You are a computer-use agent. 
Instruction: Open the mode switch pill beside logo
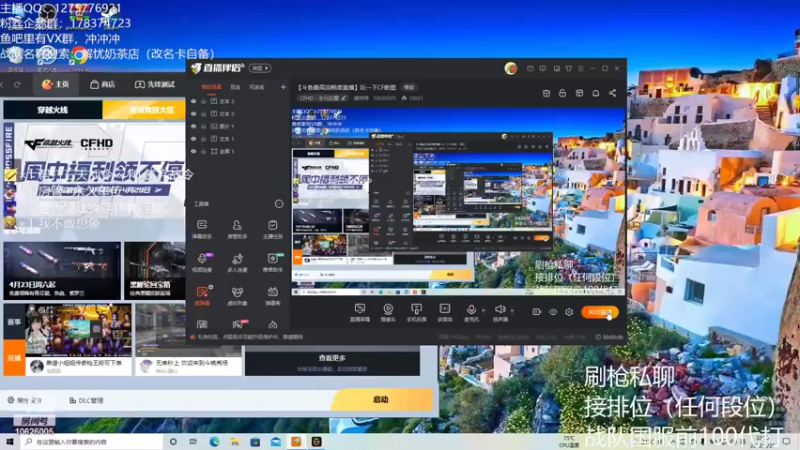click(260, 68)
